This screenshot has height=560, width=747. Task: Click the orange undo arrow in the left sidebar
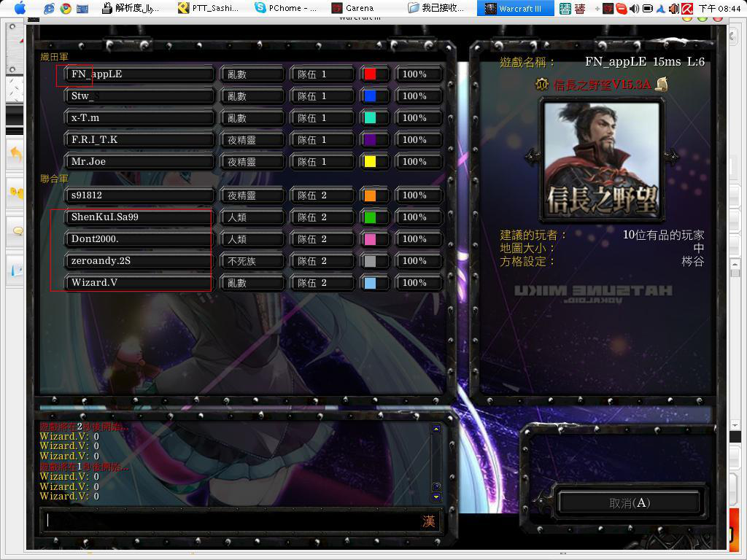tap(16, 155)
